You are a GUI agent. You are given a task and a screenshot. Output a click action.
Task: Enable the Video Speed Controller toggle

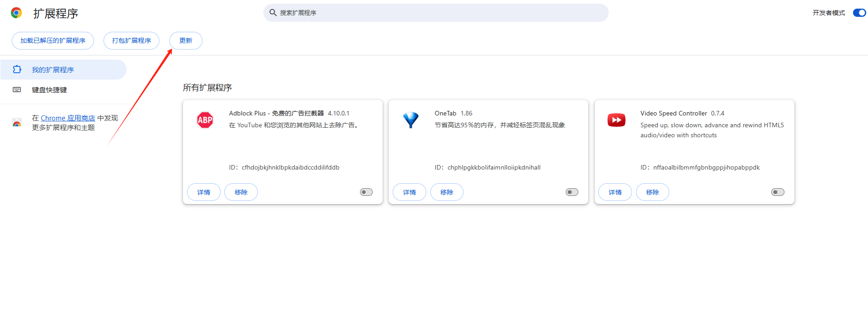tap(778, 192)
